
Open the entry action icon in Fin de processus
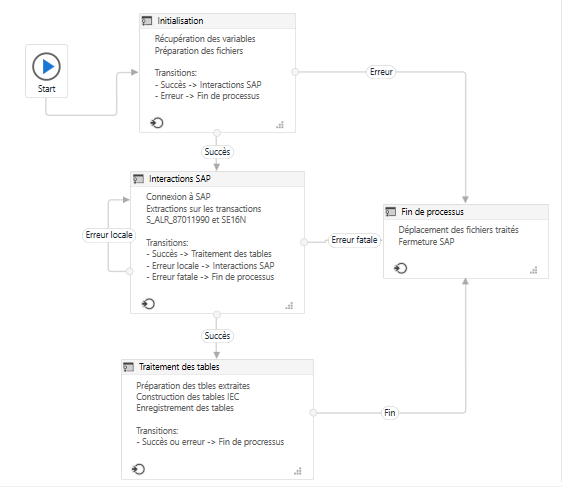(x=400, y=268)
